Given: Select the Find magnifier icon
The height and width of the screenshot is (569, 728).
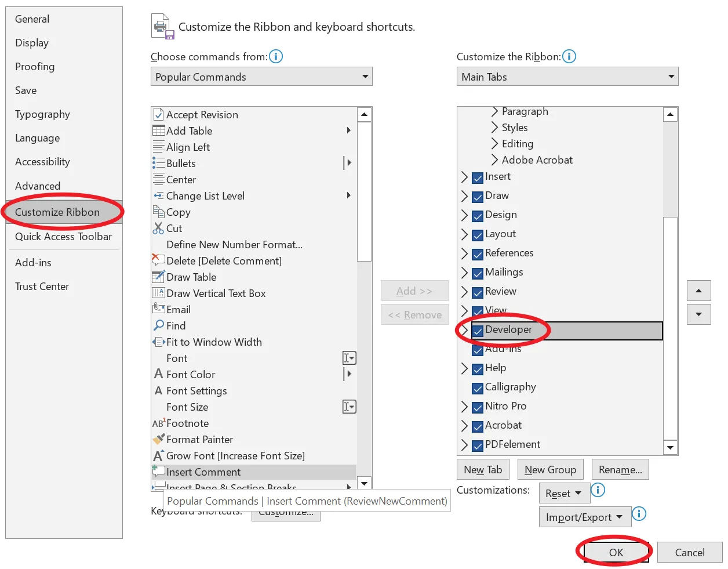Looking at the screenshot, I should (158, 326).
